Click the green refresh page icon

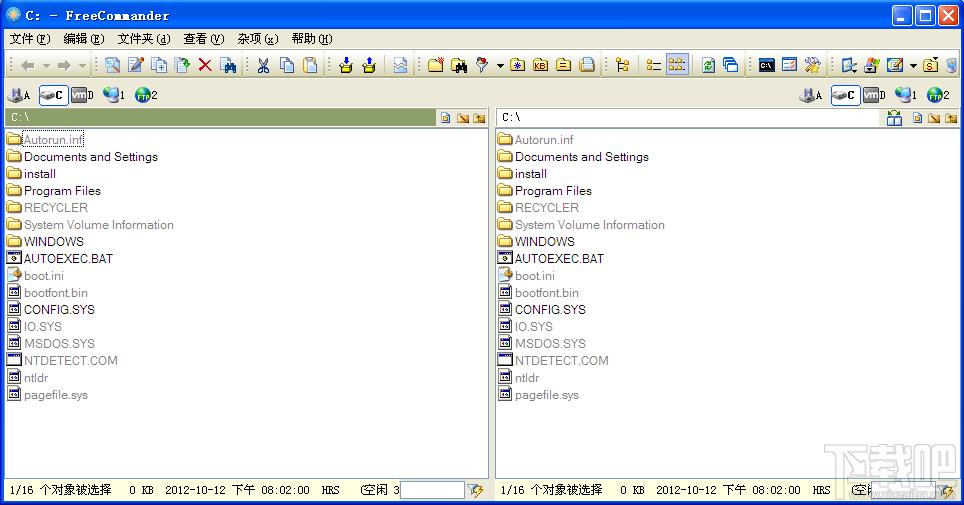[708, 65]
